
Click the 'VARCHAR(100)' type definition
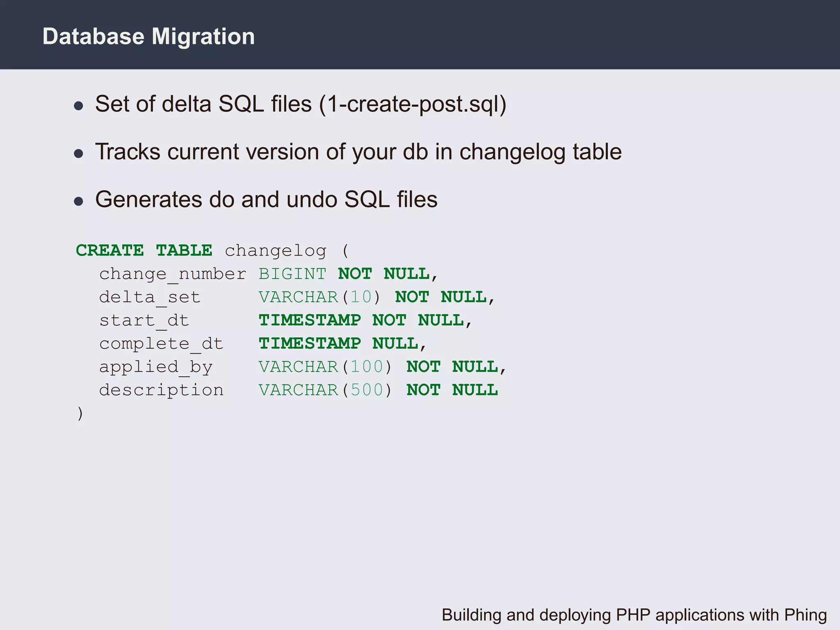click(x=325, y=367)
